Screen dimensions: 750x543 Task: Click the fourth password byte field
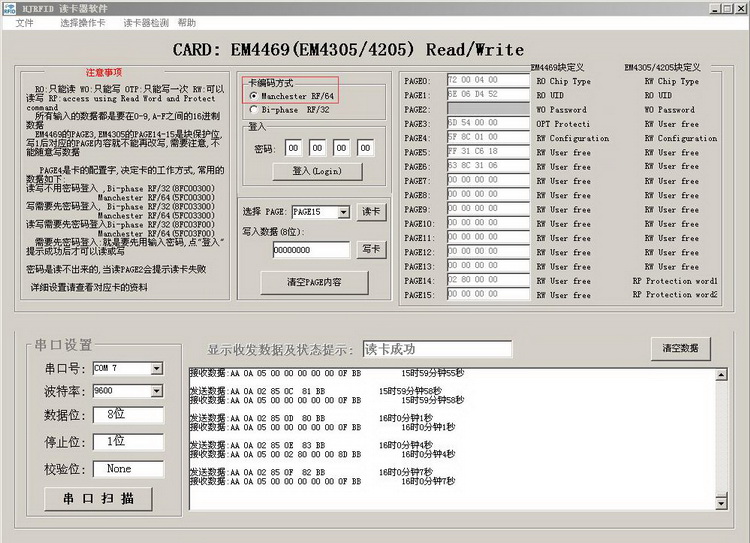(x=365, y=148)
